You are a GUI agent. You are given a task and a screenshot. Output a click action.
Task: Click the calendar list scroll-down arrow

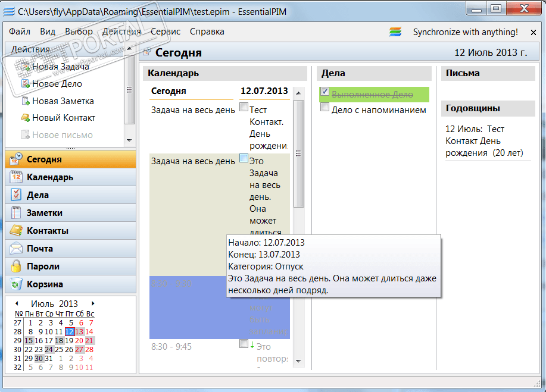[x=298, y=361]
